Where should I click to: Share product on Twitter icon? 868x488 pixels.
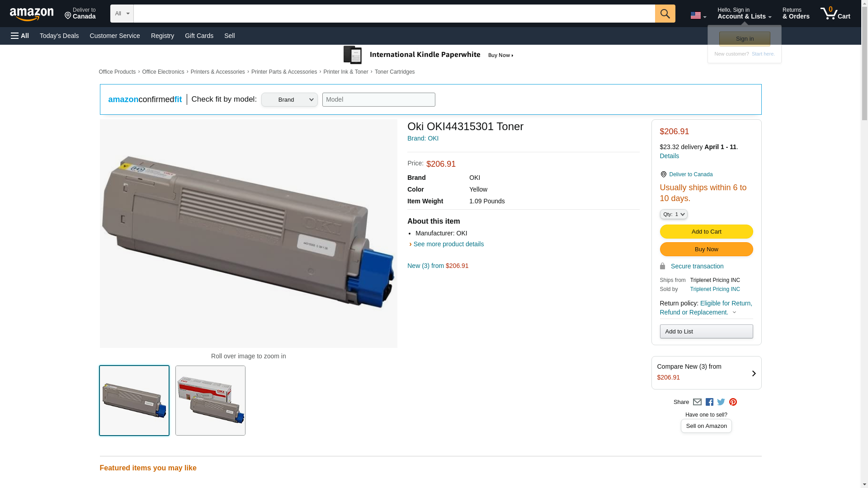[721, 402]
